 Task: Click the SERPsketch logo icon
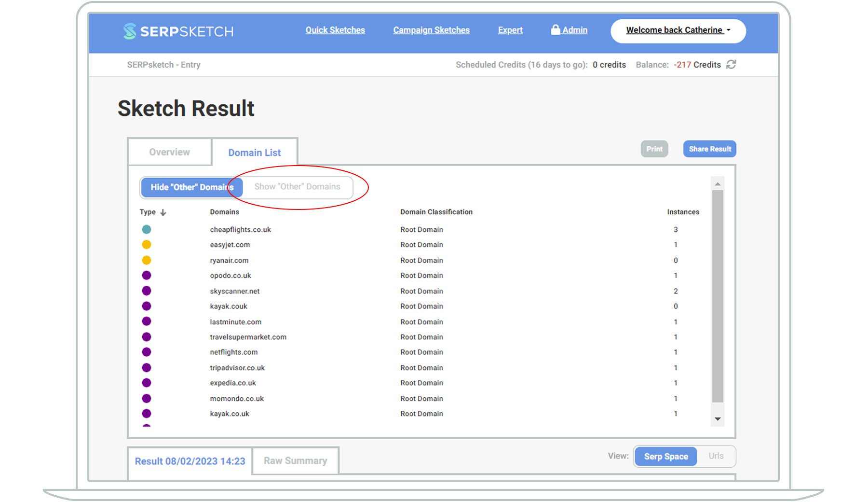click(x=129, y=31)
